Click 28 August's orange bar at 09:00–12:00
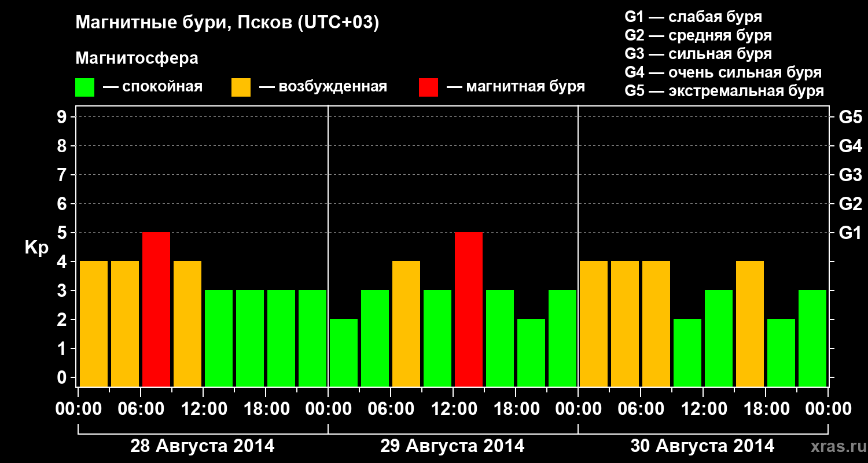 pyautogui.click(x=187, y=324)
